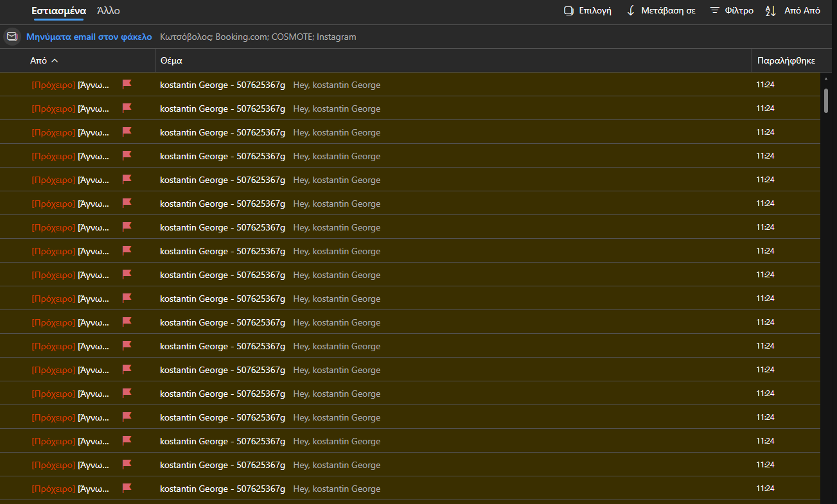Viewport: 837px width, 504px height.
Task: Toggle the red flag on the last visible message row
Action: click(127, 488)
